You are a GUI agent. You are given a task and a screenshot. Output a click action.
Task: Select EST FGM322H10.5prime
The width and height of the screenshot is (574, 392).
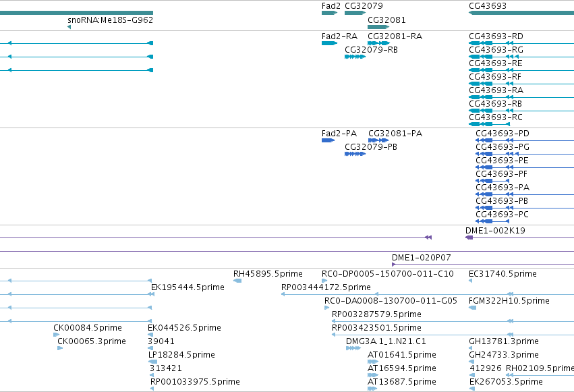[x=472, y=308]
